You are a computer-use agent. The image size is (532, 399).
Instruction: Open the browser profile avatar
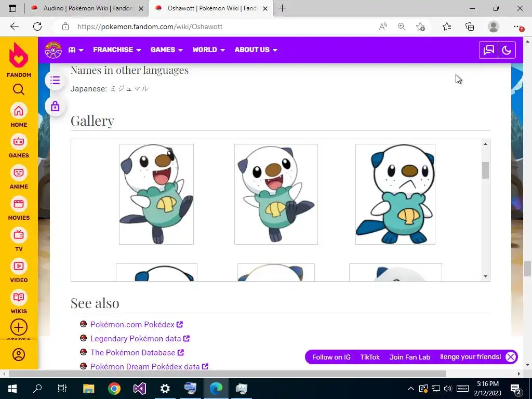[x=494, y=26]
